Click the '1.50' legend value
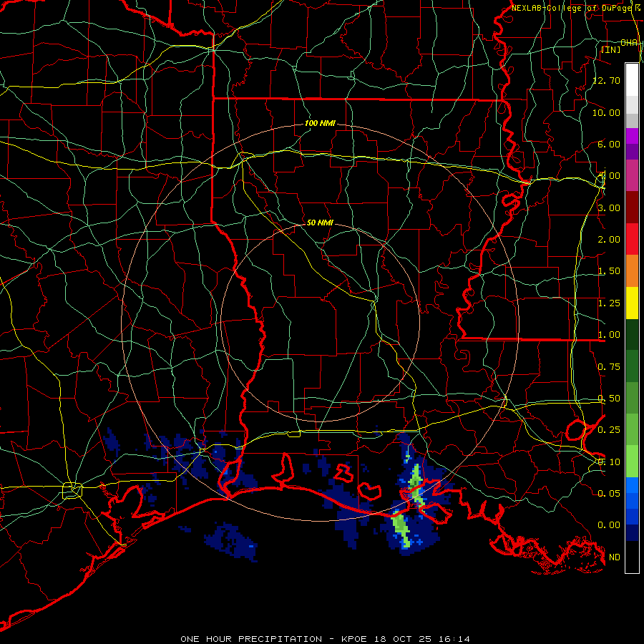This screenshot has height=644, width=644. pyautogui.click(x=609, y=271)
